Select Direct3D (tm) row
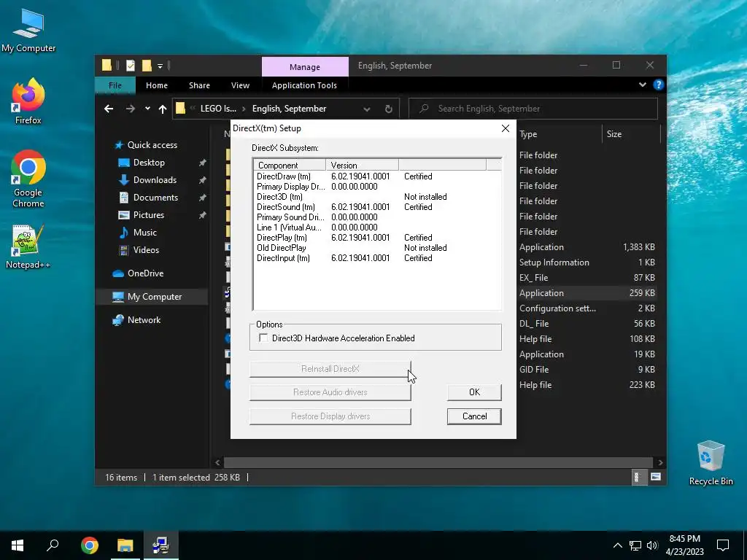This screenshot has height=560, width=747. click(x=377, y=197)
